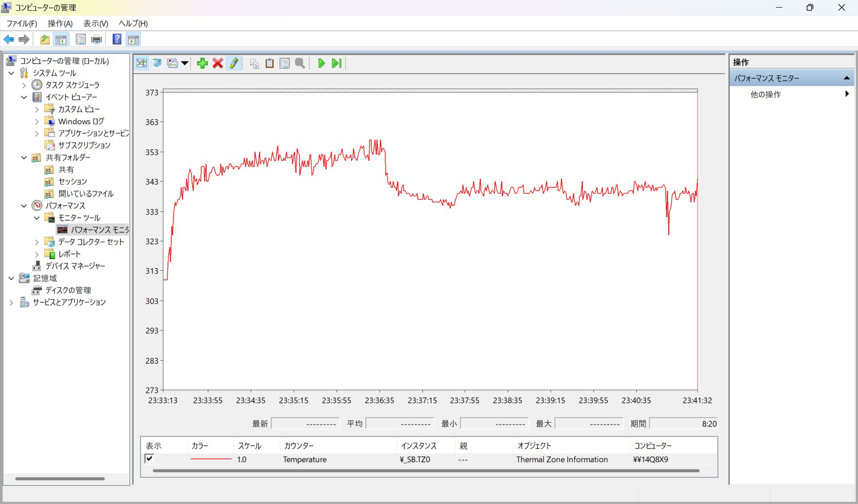Viewport: 858px width, 504px height.
Task: Click the graph time range slider bar
Action: coord(430,91)
